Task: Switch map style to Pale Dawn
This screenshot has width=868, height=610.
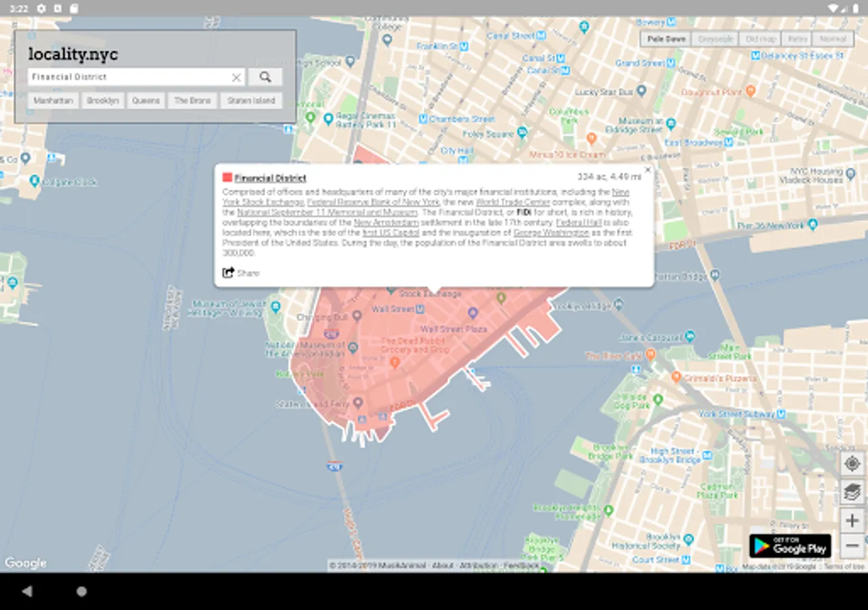Action: pos(666,39)
